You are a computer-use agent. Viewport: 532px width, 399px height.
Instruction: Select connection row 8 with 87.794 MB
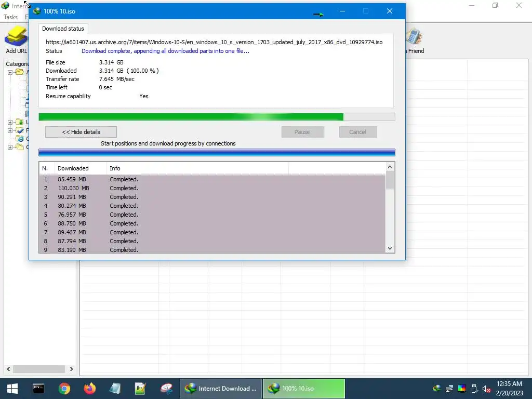click(212, 241)
